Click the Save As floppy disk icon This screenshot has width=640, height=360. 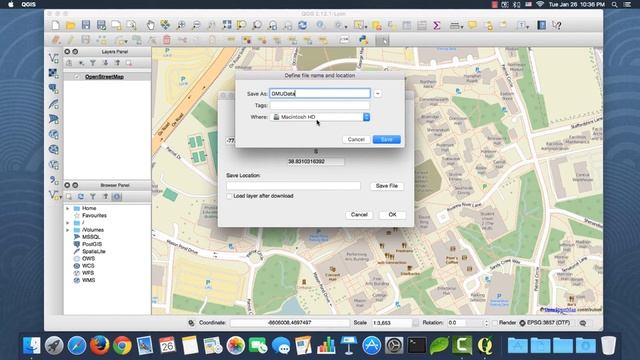tap(101, 25)
